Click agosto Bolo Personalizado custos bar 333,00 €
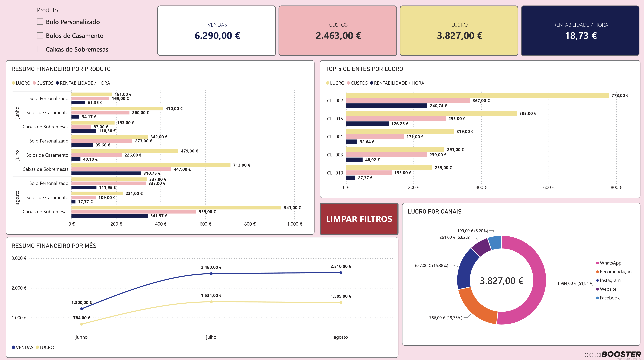 108,183
